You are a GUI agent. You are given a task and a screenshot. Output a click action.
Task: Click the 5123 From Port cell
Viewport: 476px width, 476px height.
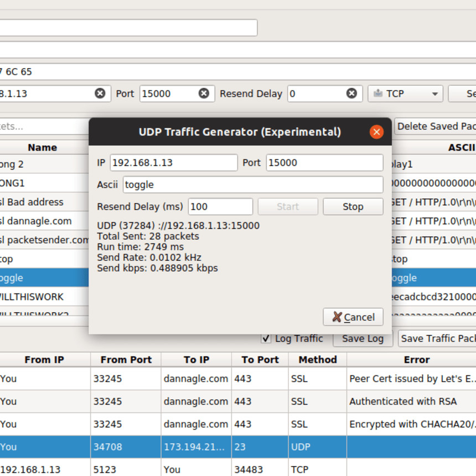126,469
